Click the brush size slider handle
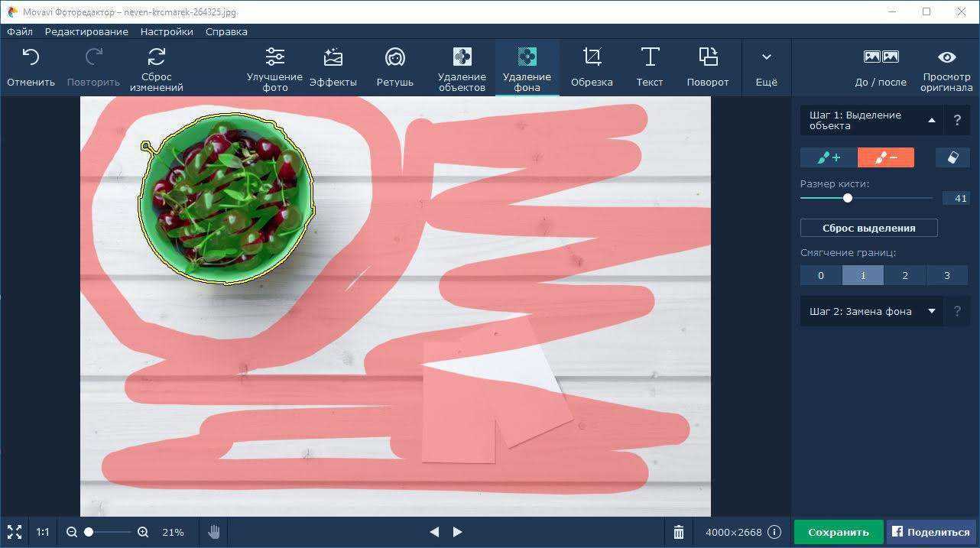 point(847,198)
